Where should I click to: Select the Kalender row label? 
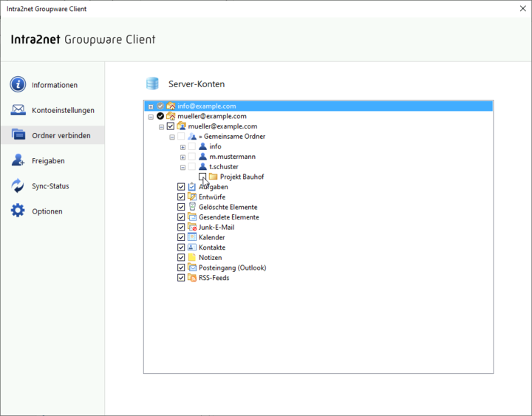[x=212, y=237]
